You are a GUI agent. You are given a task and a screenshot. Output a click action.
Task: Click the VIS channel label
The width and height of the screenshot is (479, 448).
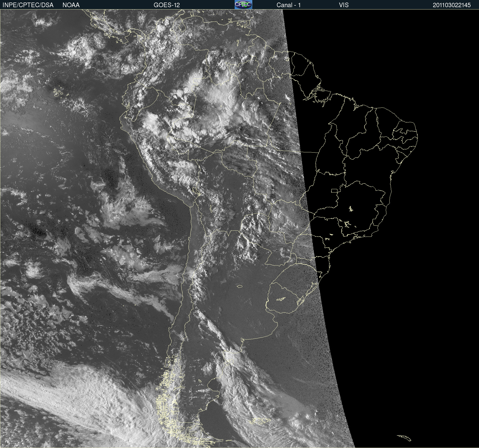click(x=344, y=5)
